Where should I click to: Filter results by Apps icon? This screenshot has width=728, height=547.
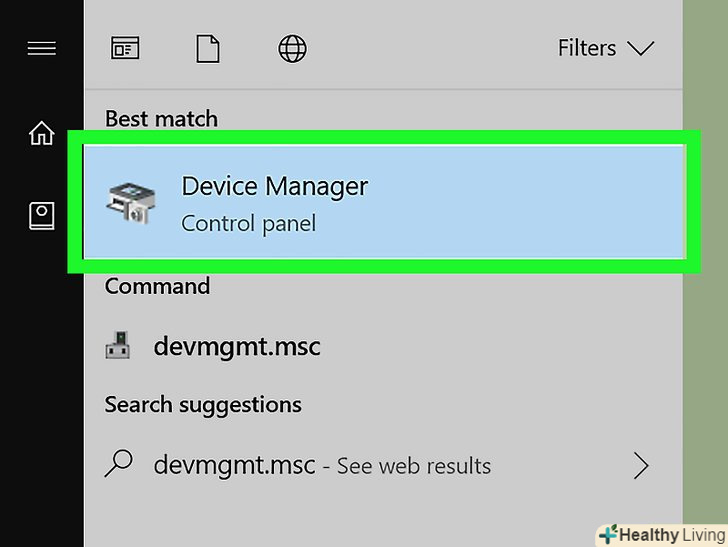(125, 48)
